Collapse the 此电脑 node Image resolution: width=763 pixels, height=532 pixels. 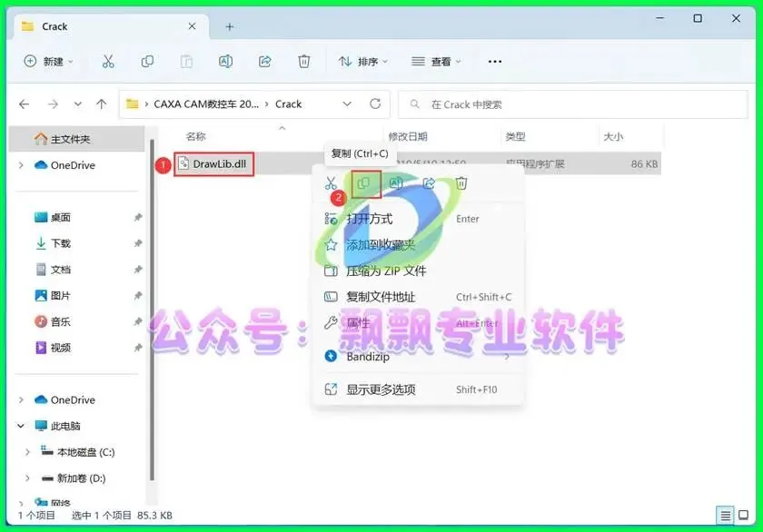click(21, 426)
